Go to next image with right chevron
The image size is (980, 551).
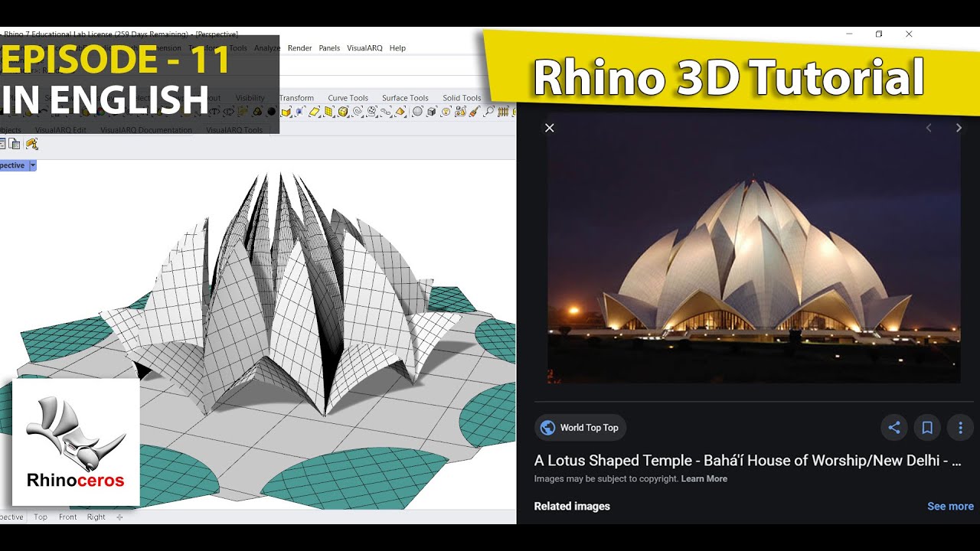point(958,128)
